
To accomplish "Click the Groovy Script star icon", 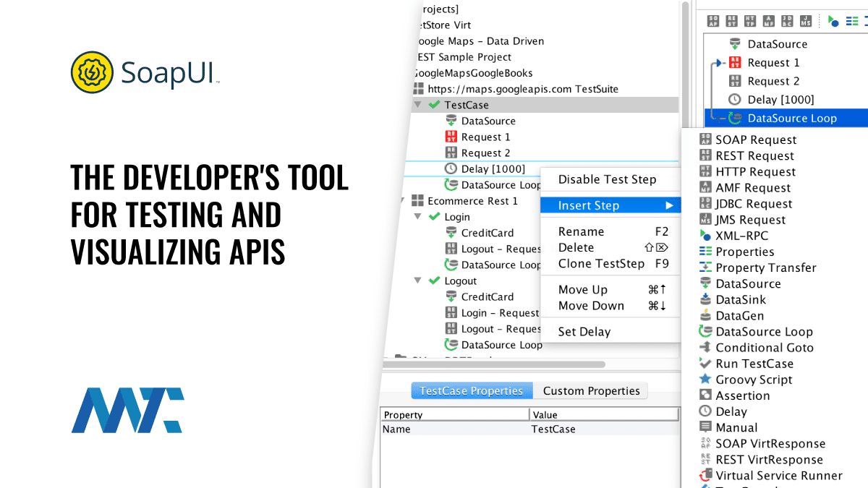I will click(705, 380).
